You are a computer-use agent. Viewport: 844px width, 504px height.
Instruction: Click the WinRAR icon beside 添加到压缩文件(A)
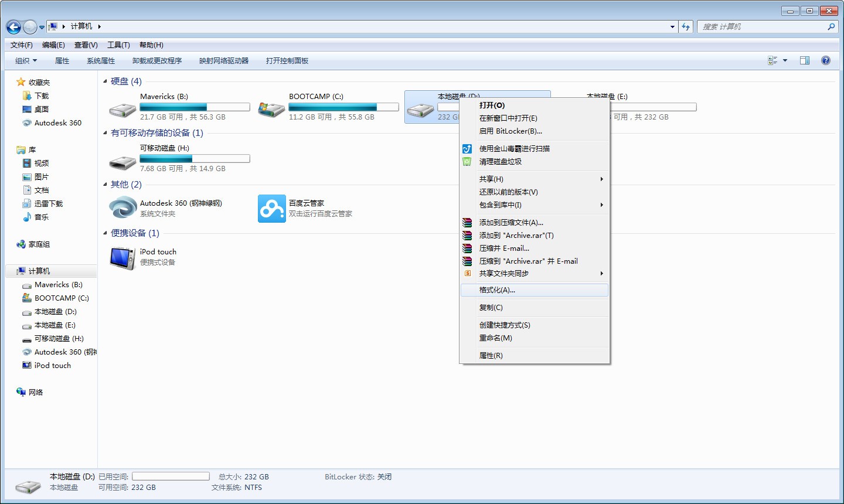tap(467, 222)
